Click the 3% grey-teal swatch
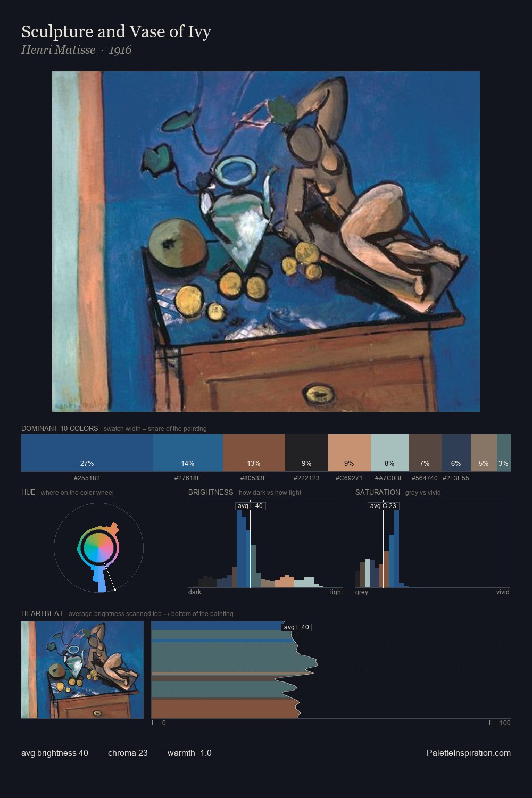The height and width of the screenshot is (798, 532). tap(504, 453)
